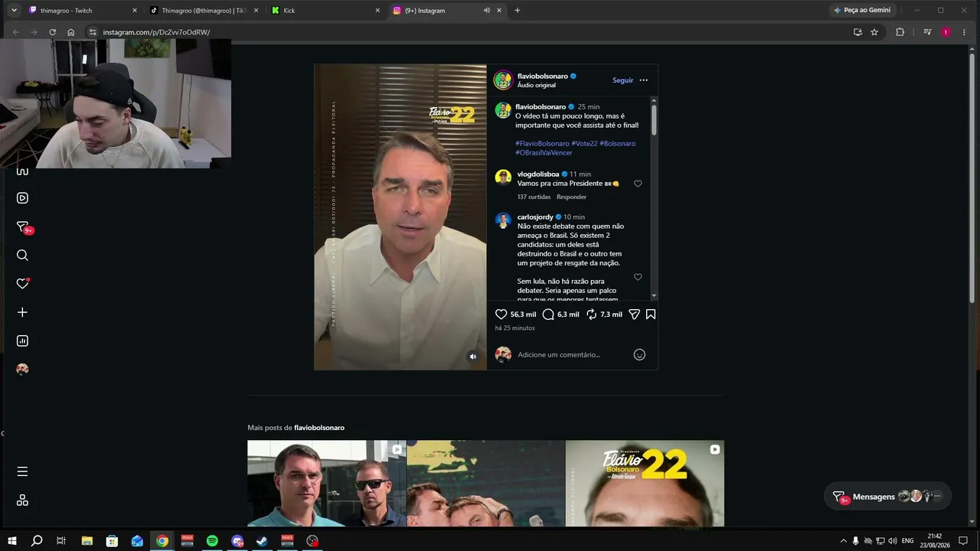
Task: Open post options three-dot menu
Action: click(643, 80)
